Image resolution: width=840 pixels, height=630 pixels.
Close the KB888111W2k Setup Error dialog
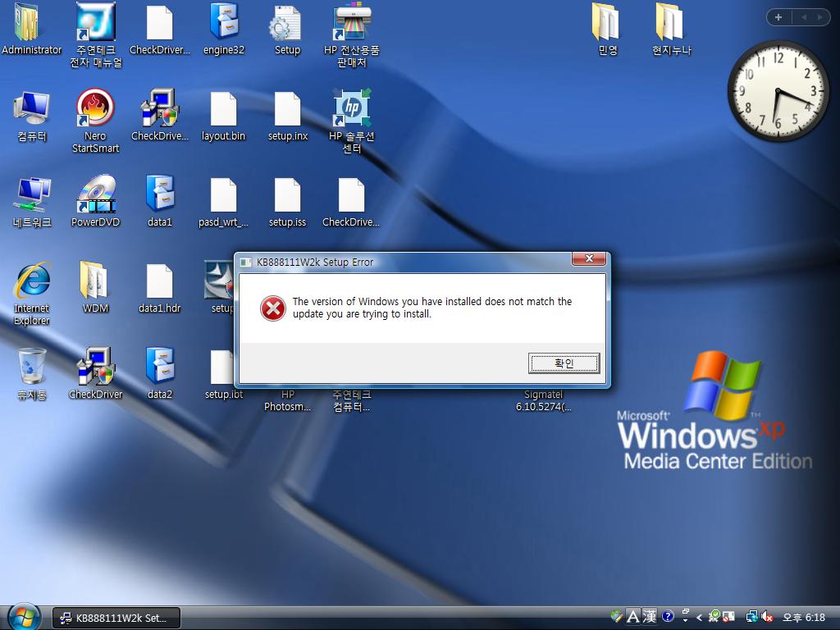[x=589, y=258]
